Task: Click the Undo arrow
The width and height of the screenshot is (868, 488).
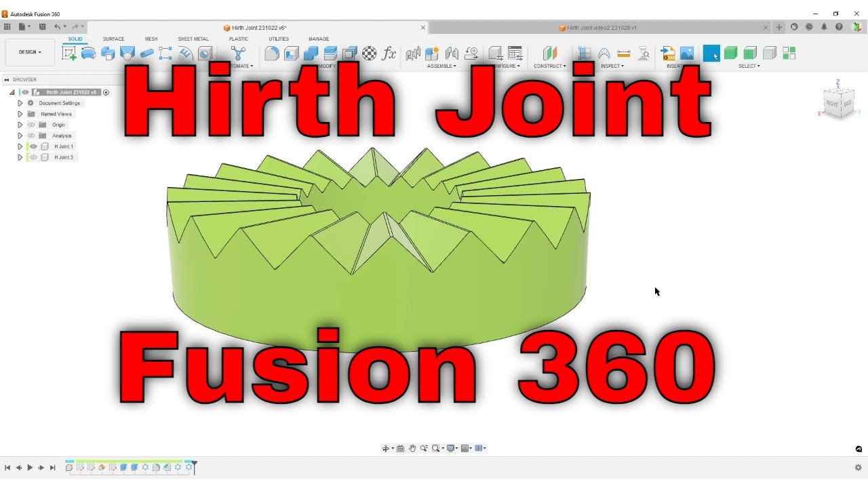Action: [57, 26]
